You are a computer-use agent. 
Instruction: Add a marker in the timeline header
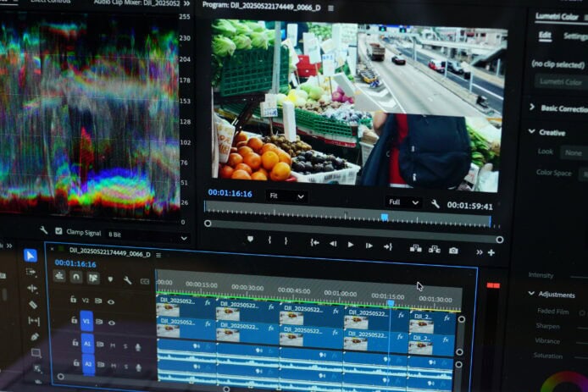click(x=110, y=279)
